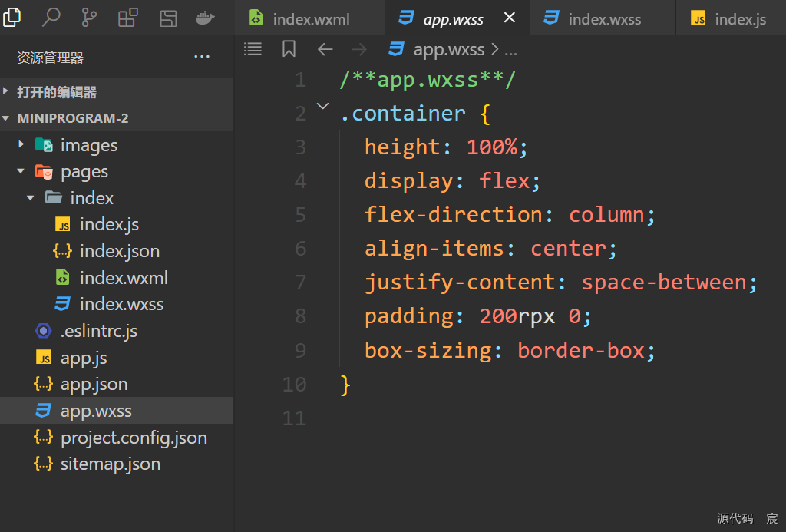Viewport: 786px width, 532px height.
Task: Click line number 1 in the gutter
Action: coord(300,81)
